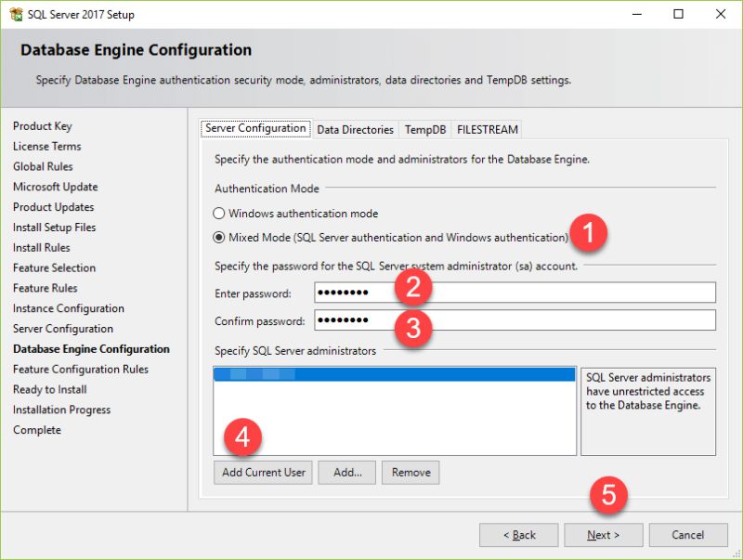Switch to the Data Directories tab
This screenshot has width=743, height=560.
[355, 129]
